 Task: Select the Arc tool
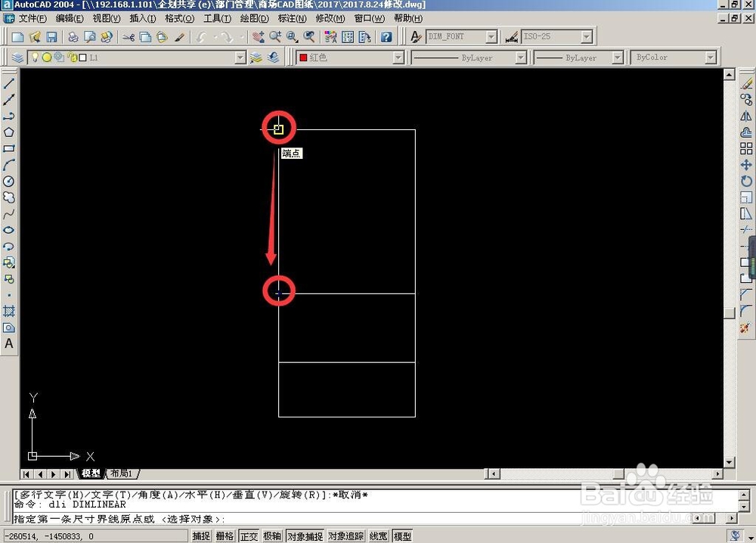point(8,165)
